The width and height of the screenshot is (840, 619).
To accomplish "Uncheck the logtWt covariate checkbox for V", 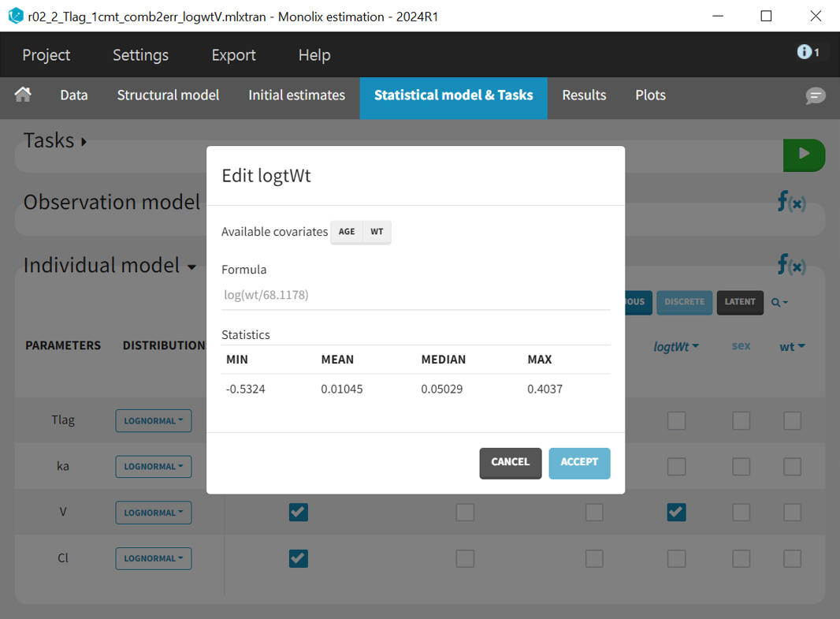I will [x=675, y=513].
